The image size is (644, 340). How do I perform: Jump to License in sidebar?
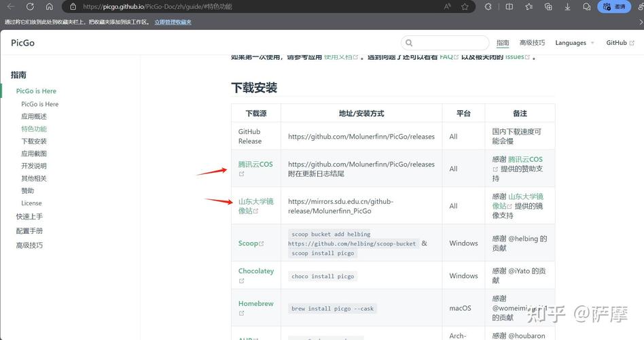click(32, 203)
